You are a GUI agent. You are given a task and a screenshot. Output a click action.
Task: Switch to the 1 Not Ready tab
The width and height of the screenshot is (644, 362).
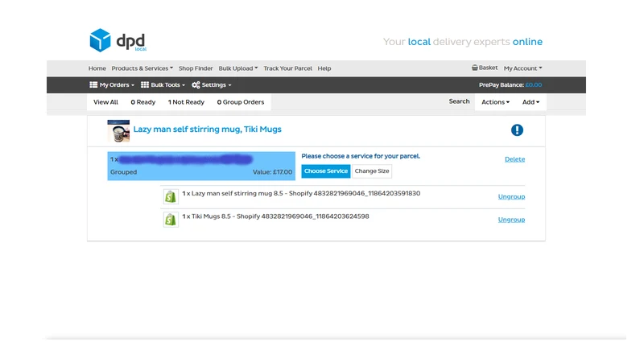[186, 102]
